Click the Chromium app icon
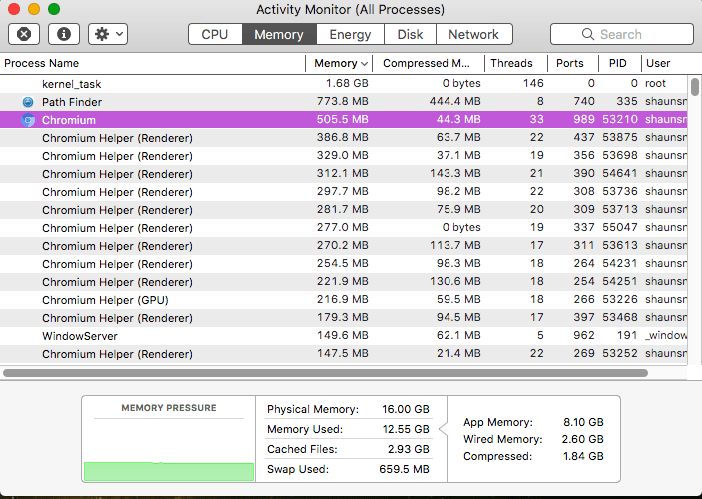The width and height of the screenshot is (702, 499). coord(28,120)
